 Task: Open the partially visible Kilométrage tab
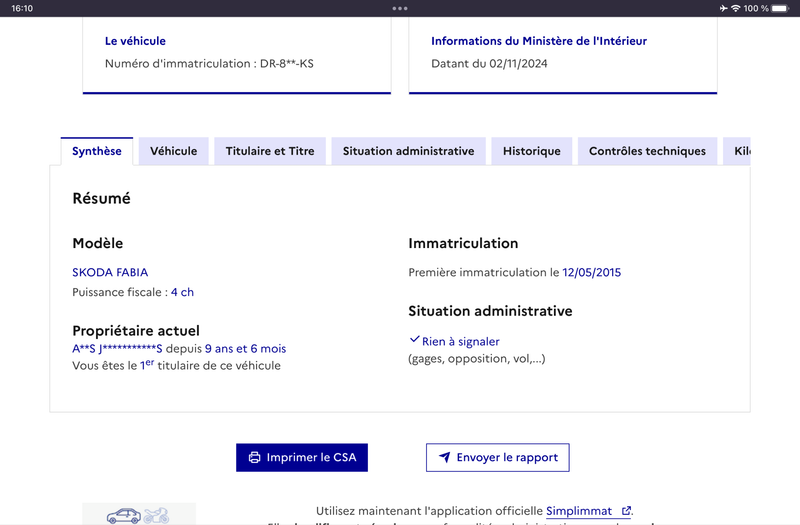coord(737,151)
